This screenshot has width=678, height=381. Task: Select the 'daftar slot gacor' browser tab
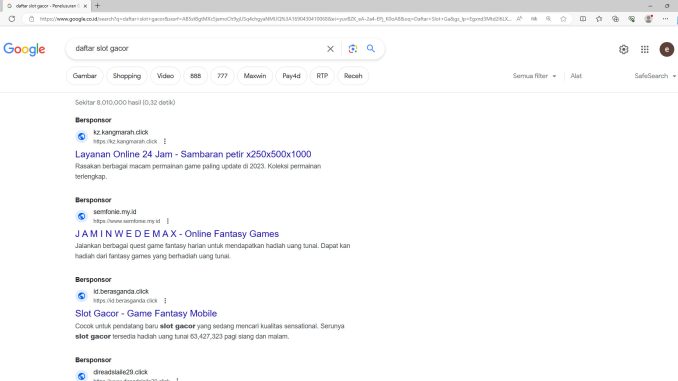coord(47,6)
